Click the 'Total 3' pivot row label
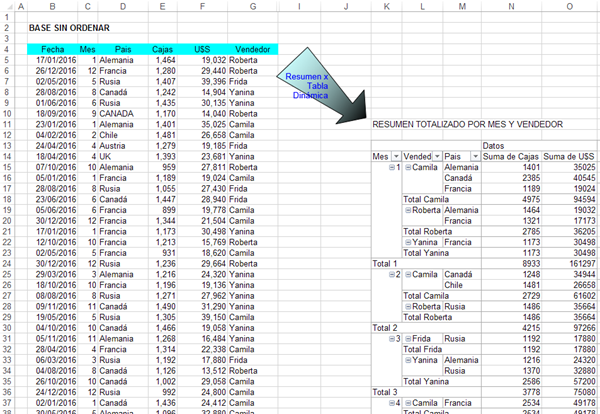Screen dimensions: 600x414 coord(385,392)
